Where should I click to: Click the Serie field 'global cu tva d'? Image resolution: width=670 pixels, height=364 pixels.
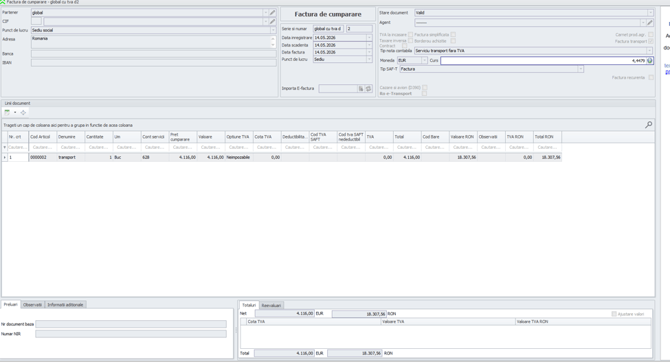(328, 29)
